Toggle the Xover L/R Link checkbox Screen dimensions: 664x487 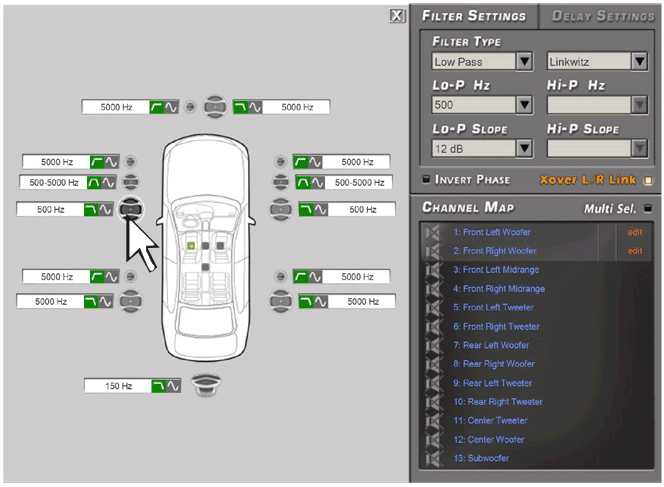point(648,180)
